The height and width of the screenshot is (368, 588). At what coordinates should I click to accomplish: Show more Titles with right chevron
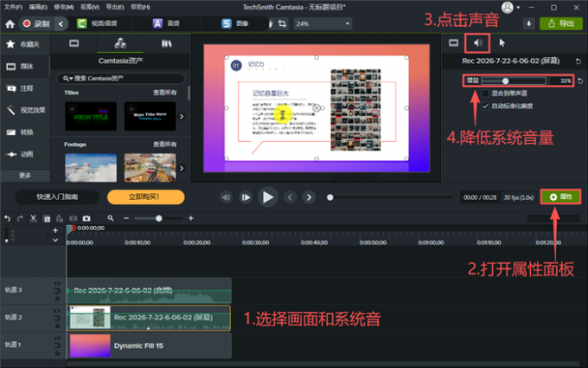coord(182,116)
